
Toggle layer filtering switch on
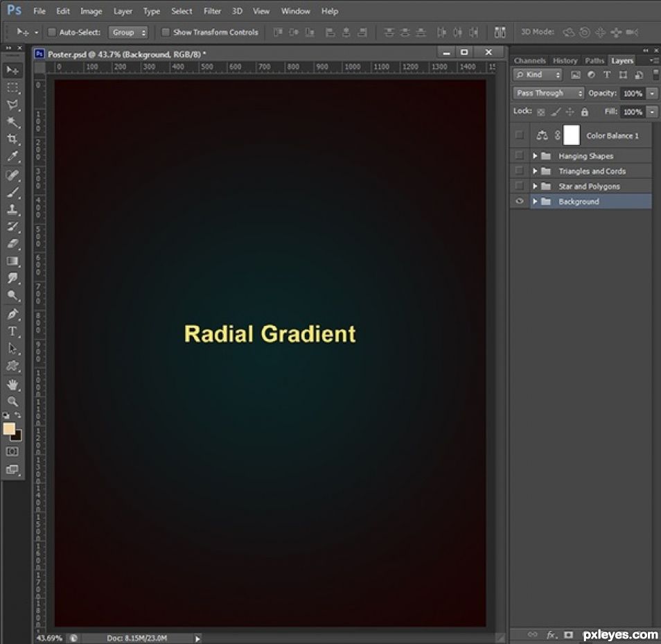tap(655, 75)
